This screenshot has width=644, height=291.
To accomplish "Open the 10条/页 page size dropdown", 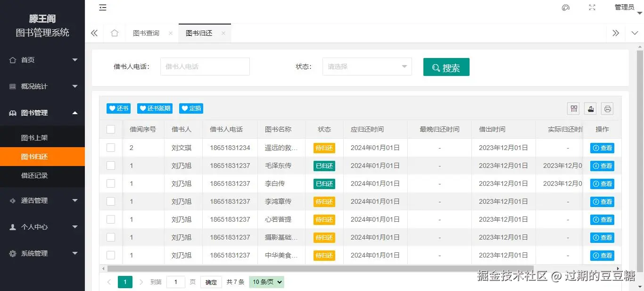I will point(265,282).
